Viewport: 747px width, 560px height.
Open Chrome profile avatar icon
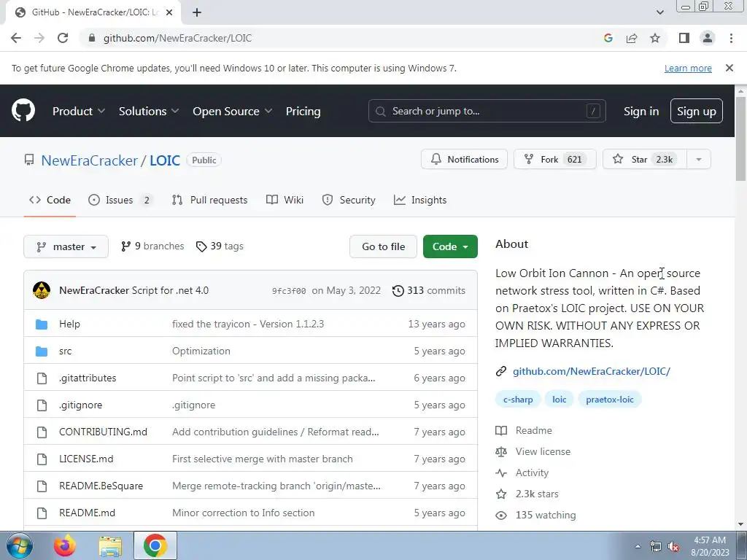pos(708,38)
